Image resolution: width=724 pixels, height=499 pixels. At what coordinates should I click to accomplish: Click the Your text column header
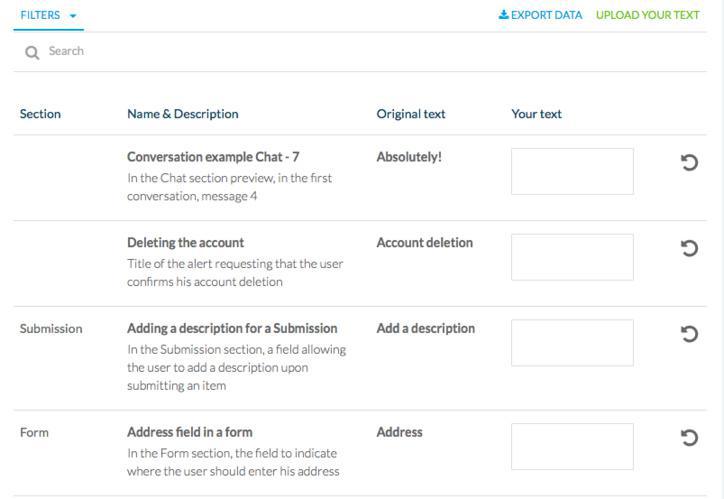[x=536, y=114]
